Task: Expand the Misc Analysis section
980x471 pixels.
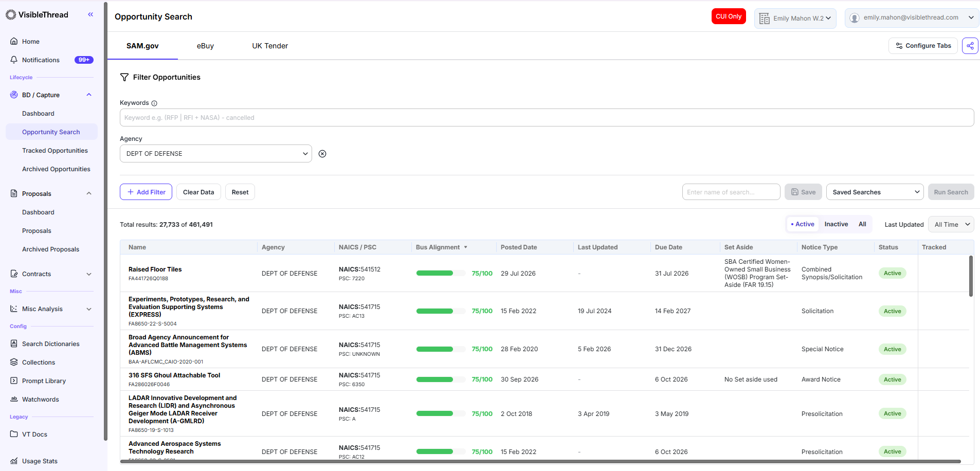Action: [x=89, y=309]
